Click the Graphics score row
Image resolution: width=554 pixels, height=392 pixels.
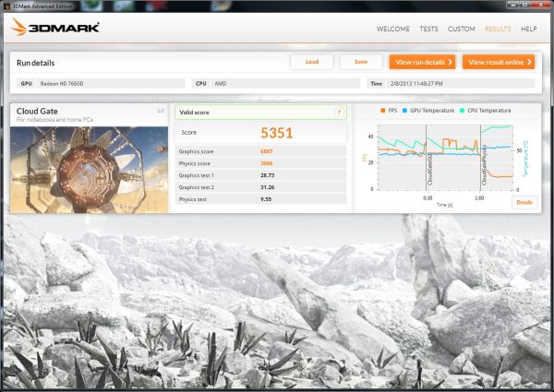260,151
